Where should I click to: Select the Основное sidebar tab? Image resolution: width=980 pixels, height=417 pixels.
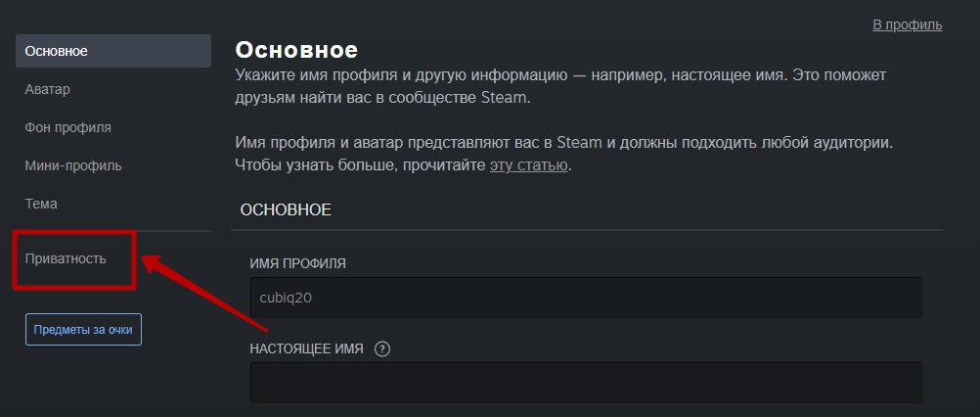[113, 51]
